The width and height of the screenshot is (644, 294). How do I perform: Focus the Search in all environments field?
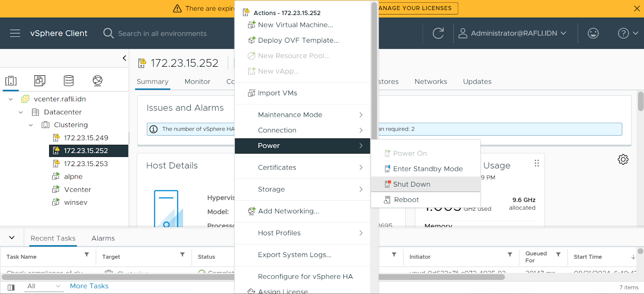pos(162,34)
